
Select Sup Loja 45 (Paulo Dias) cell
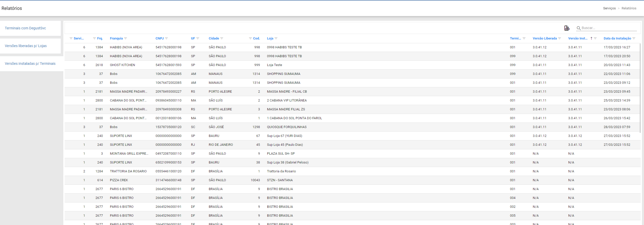coord(285,145)
